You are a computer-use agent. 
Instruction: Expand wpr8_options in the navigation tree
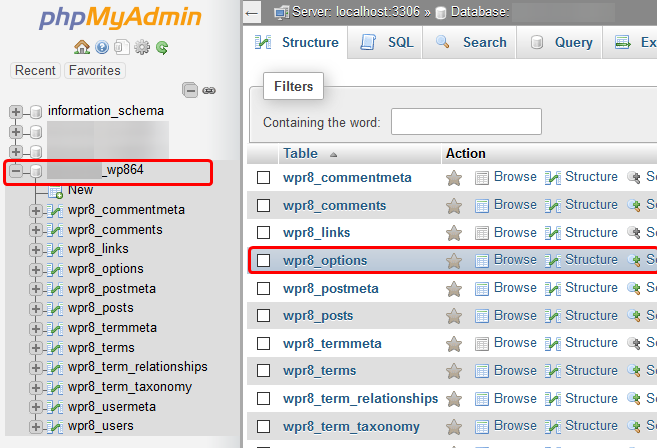click(36, 269)
